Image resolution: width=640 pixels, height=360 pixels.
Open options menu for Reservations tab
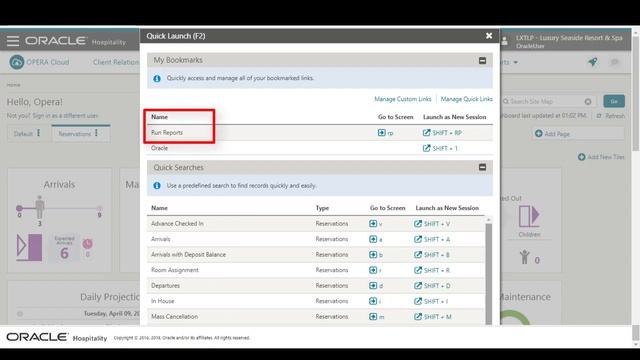coord(96,133)
